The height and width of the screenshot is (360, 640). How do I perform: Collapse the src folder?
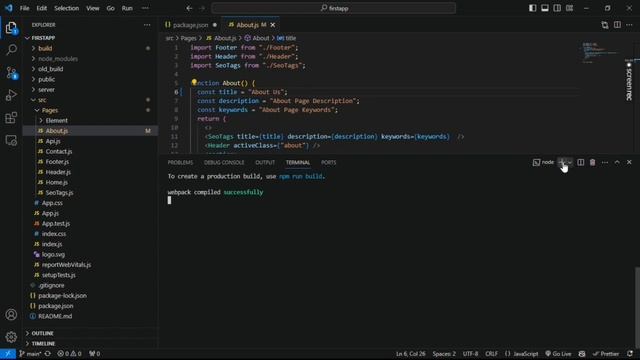[90, 100]
